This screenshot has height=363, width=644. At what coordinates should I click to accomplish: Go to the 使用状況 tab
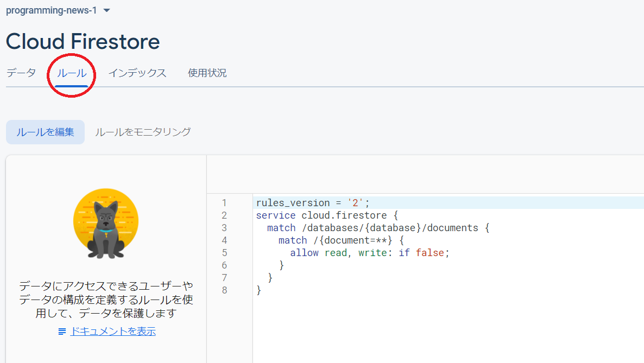click(x=207, y=73)
